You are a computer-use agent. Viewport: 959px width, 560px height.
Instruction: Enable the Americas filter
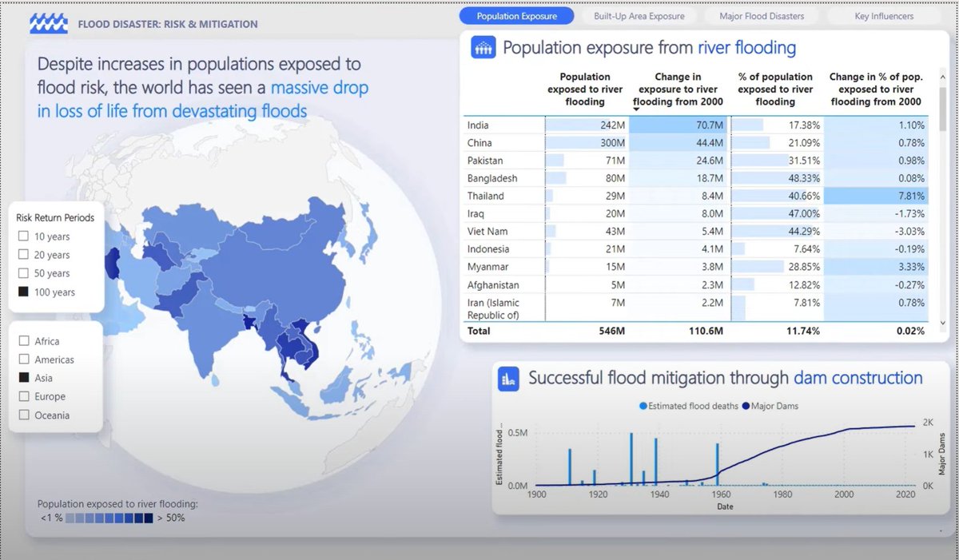[x=25, y=359]
